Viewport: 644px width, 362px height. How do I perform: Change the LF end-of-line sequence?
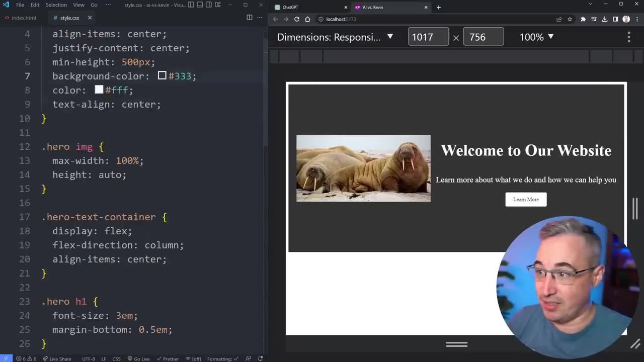click(x=104, y=358)
